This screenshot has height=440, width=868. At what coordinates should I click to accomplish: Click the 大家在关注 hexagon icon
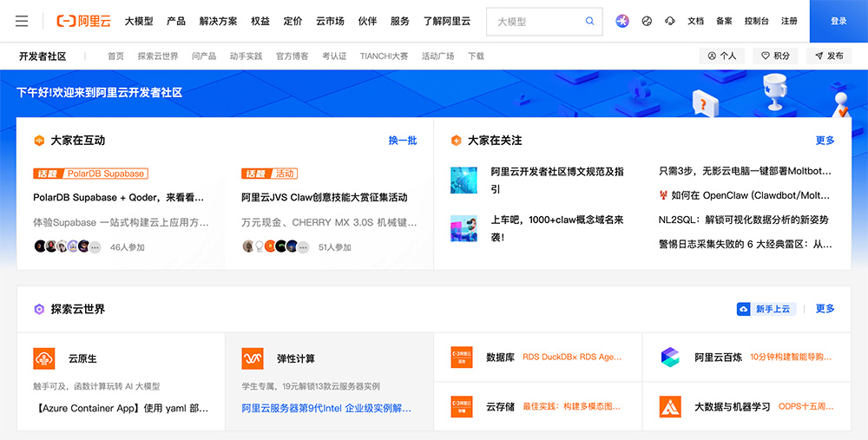click(457, 141)
